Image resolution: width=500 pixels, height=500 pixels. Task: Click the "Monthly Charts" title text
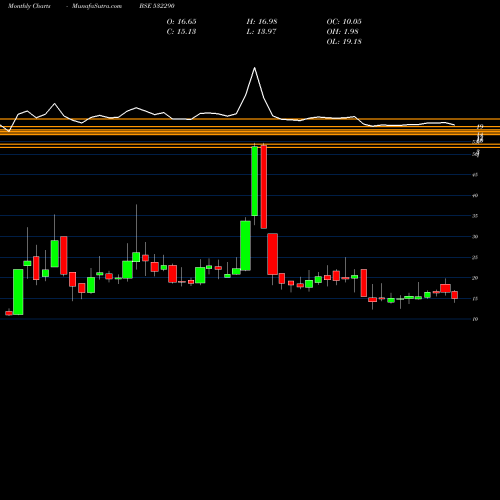coord(29,6)
